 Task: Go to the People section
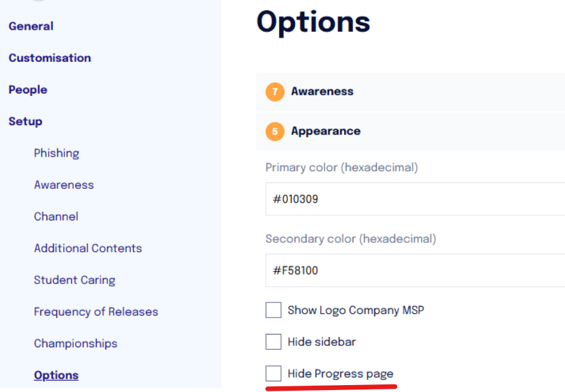[x=28, y=90]
